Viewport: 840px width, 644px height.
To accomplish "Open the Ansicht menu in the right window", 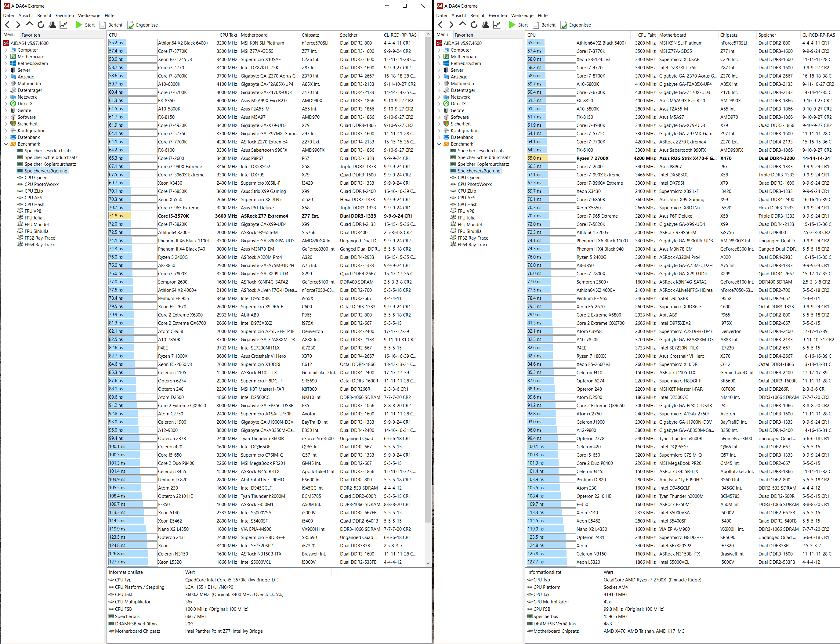I will (458, 15).
